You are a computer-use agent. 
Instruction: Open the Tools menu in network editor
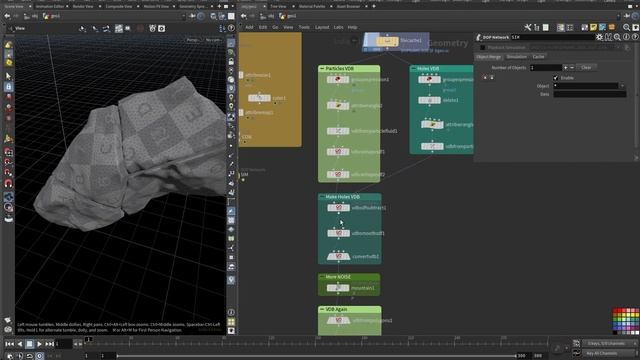304,27
